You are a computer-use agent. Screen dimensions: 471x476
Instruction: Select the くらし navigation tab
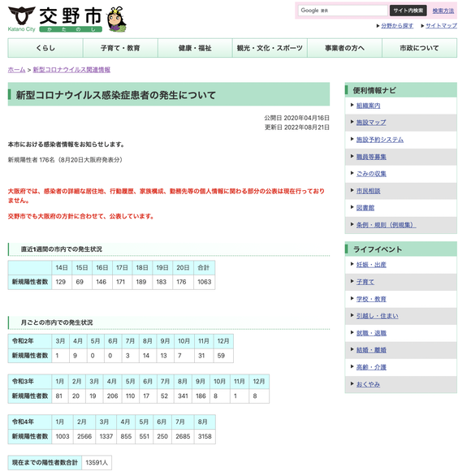[x=45, y=48]
